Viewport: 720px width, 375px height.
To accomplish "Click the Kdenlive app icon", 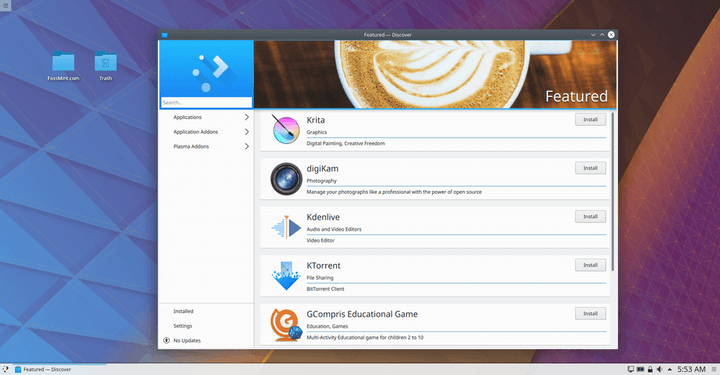I will (x=286, y=227).
